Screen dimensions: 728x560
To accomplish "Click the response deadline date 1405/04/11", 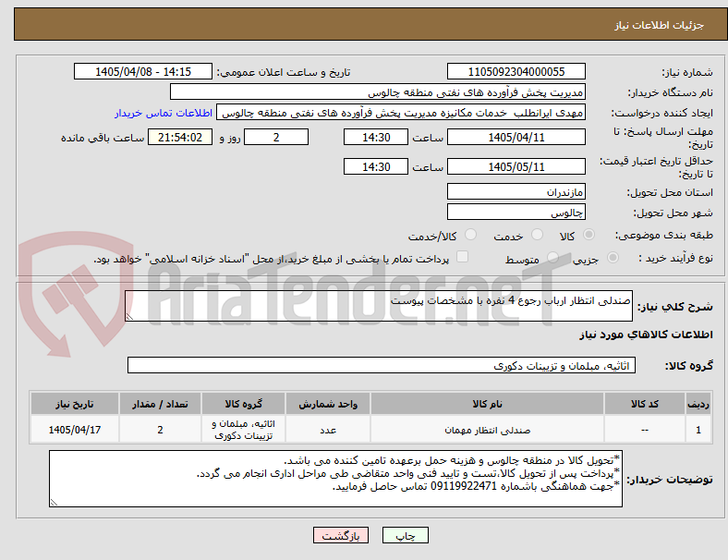I will [516, 137].
